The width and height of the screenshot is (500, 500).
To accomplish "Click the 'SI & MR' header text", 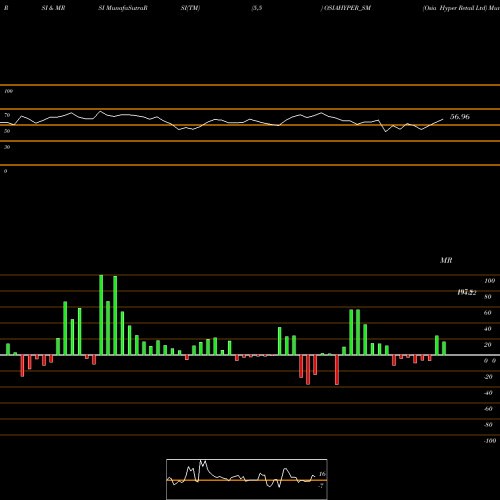I will coord(53,8).
